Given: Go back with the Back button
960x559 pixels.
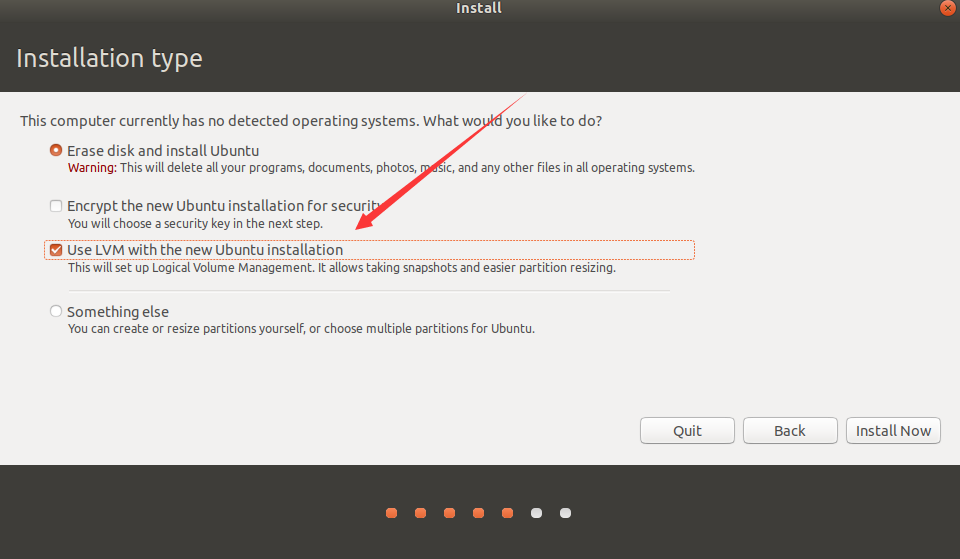Looking at the screenshot, I should (790, 430).
